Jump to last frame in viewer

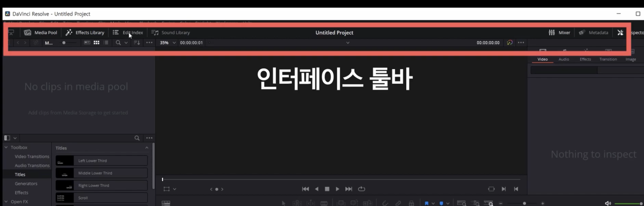coord(348,189)
